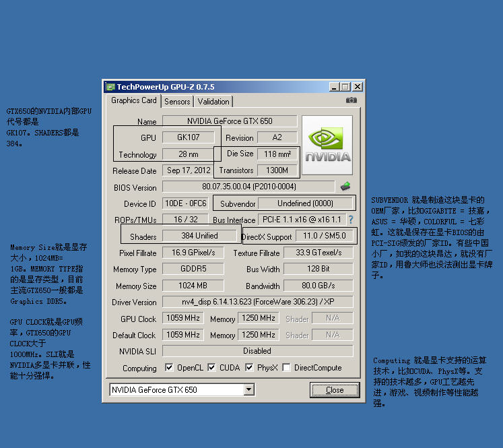Click the Memory Size 1024 MB field

pos(193,285)
